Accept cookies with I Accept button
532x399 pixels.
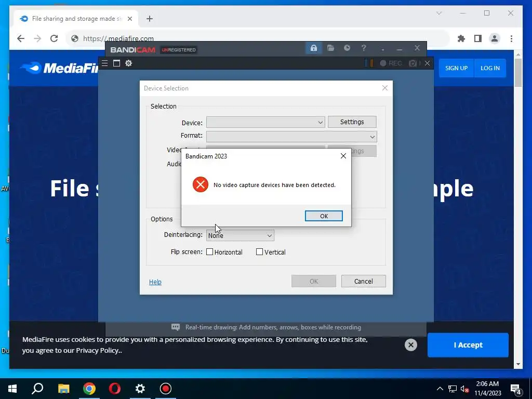468,345
